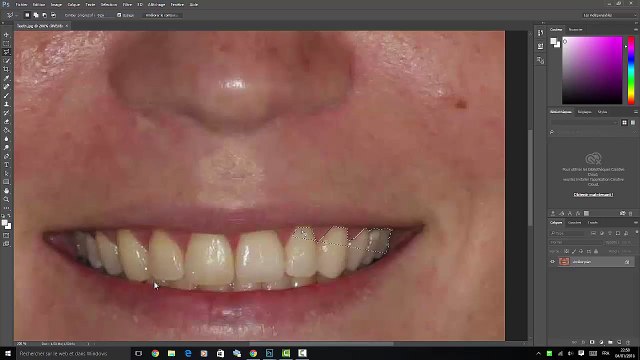Select the Clone Stamp tool
Viewport: 640px width, 360px height.
tap(7, 104)
